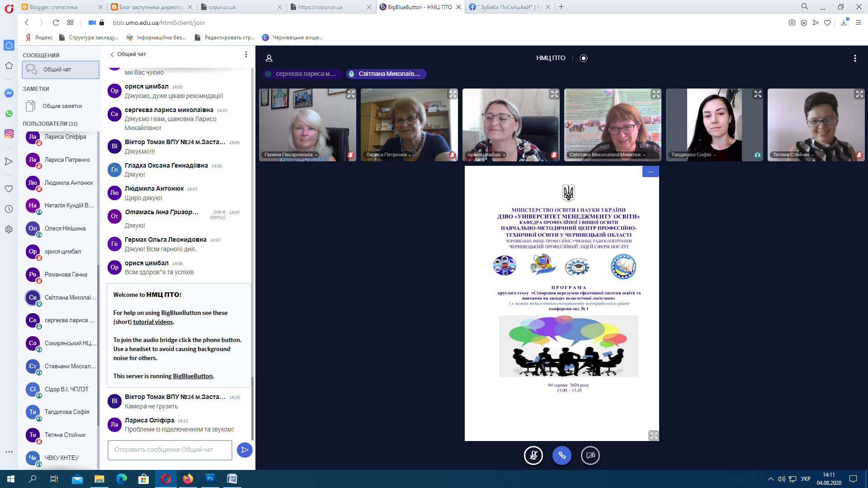This screenshot has height=488, width=868.
Task: Open the meeting options menu at top right
Action: 854,58
